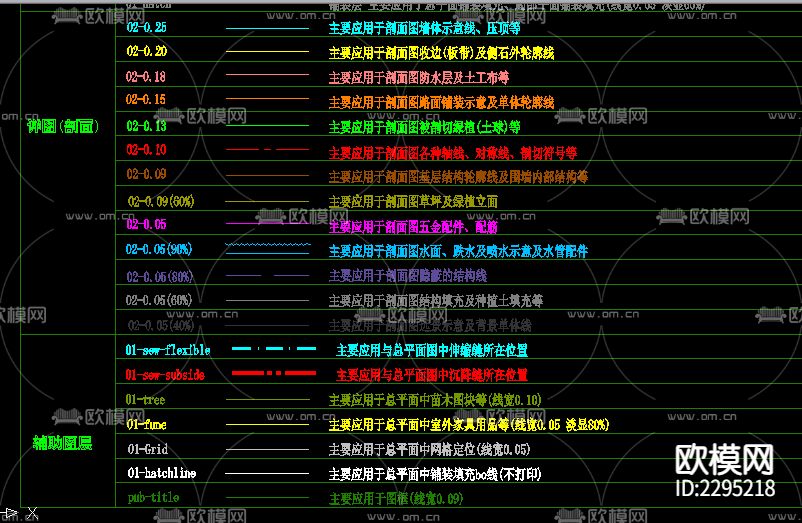Select the gray layer name "02-0.05(60%)"
802x523 pixels.
159,300
